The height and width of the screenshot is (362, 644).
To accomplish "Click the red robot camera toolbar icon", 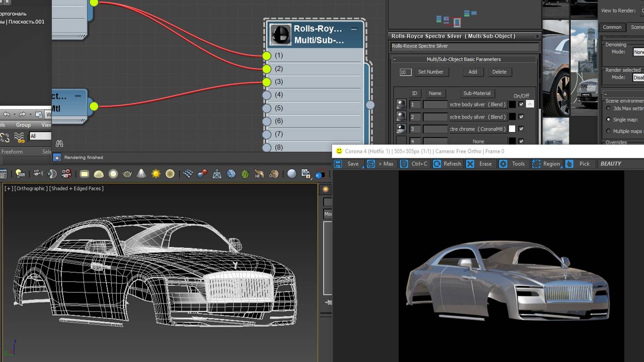I will click(x=66, y=174).
